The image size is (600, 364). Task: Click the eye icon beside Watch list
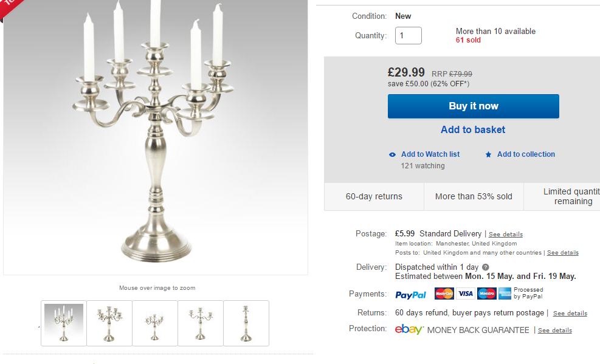(x=392, y=155)
